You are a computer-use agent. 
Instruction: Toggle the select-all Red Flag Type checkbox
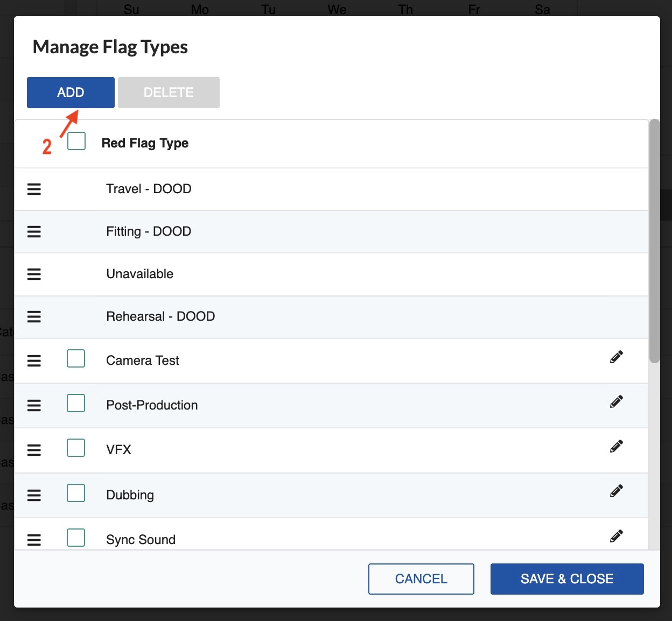click(76, 142)
